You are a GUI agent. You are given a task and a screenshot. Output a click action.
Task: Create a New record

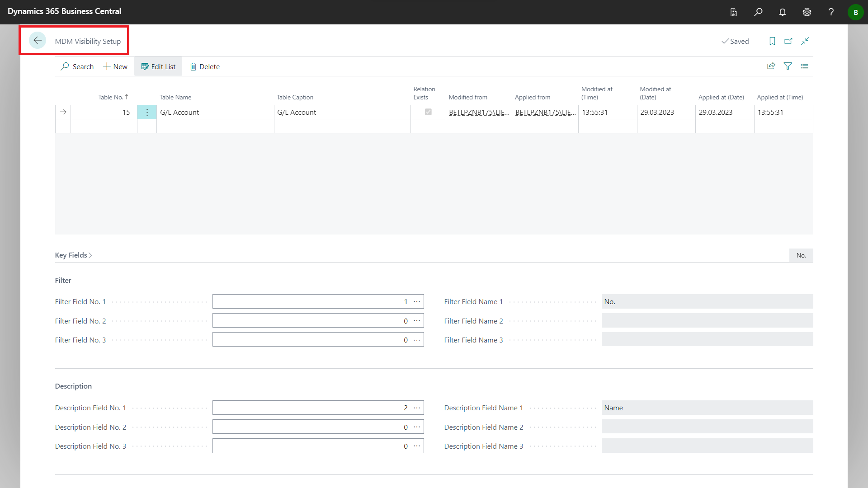[x=115, y=66]
